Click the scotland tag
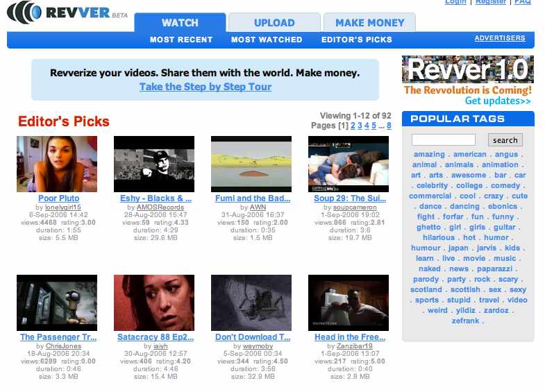545x392 pixels. pos(426,289)
